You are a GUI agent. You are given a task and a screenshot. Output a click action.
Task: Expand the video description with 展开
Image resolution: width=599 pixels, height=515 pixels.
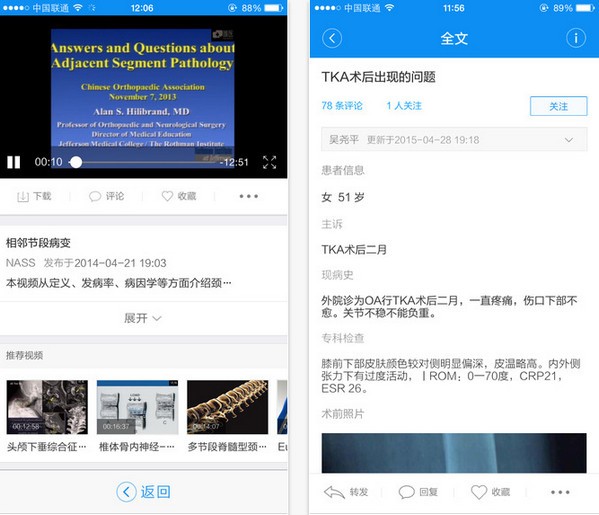coord(142,318)
